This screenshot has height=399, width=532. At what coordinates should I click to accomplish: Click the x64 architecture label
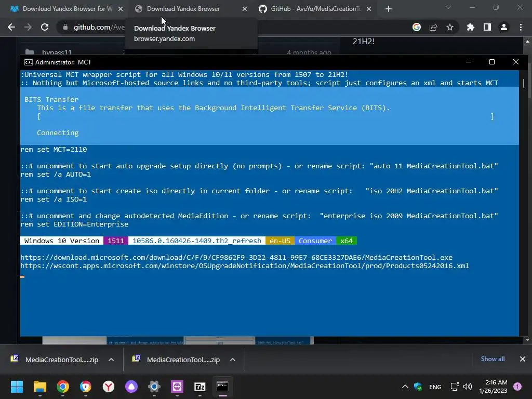coord(347,241)
